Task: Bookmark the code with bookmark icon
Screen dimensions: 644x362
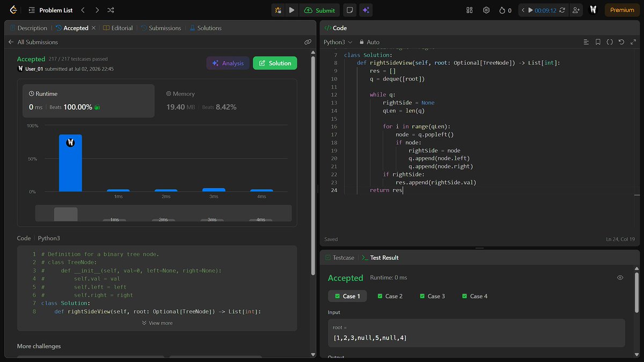Action: (598, 42)
